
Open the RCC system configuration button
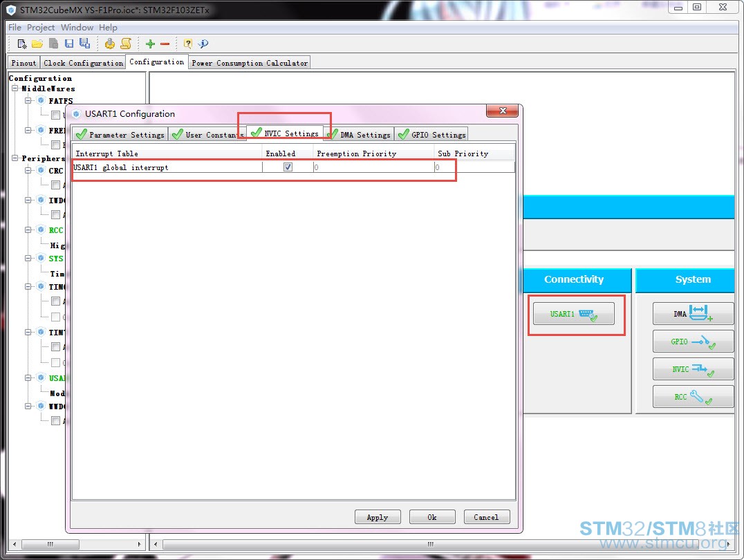pyautogui.click(x=693, y=396)
